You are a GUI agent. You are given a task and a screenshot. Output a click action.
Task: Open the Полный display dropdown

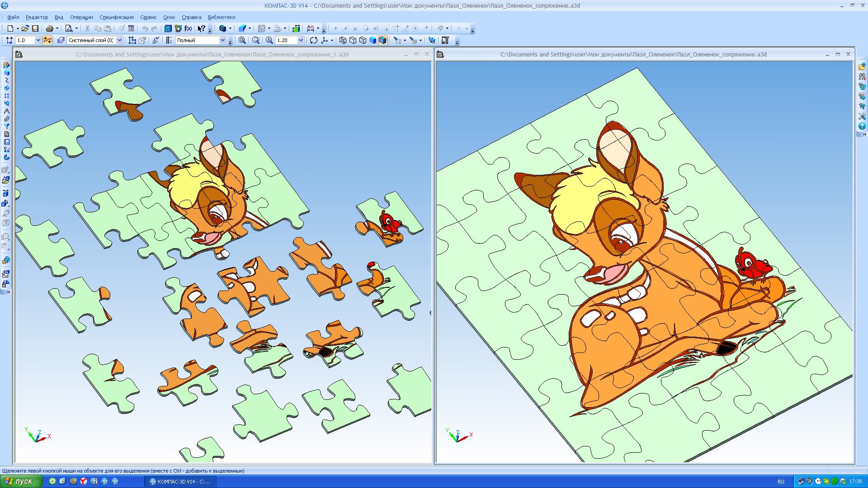tap(222, 40)
